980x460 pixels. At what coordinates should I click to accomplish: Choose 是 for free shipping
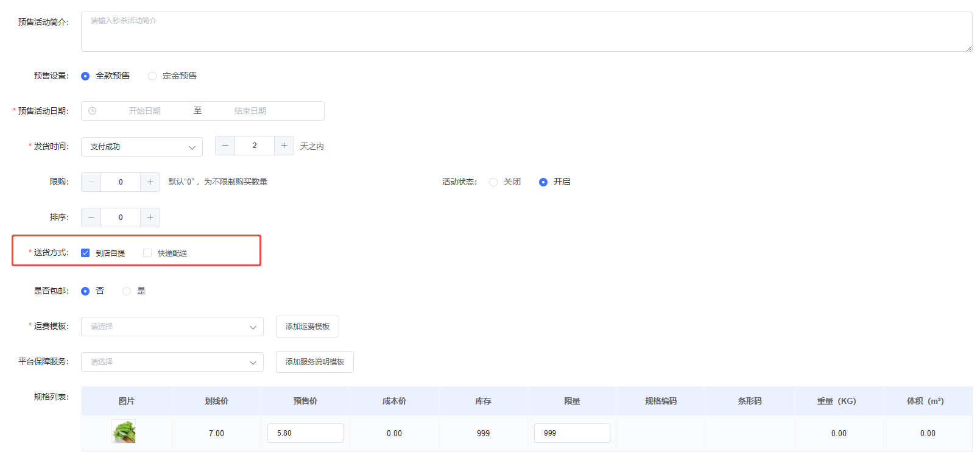127,291
